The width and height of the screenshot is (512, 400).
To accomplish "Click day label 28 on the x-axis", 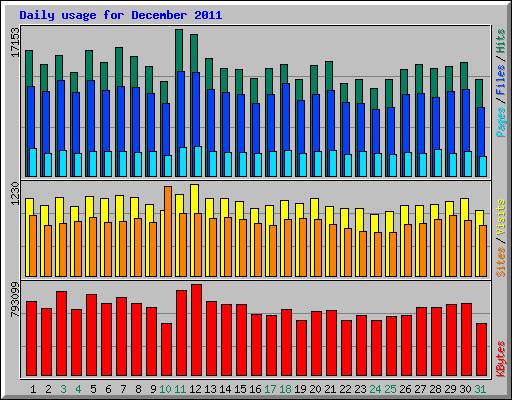I will [x=435, y=389].
